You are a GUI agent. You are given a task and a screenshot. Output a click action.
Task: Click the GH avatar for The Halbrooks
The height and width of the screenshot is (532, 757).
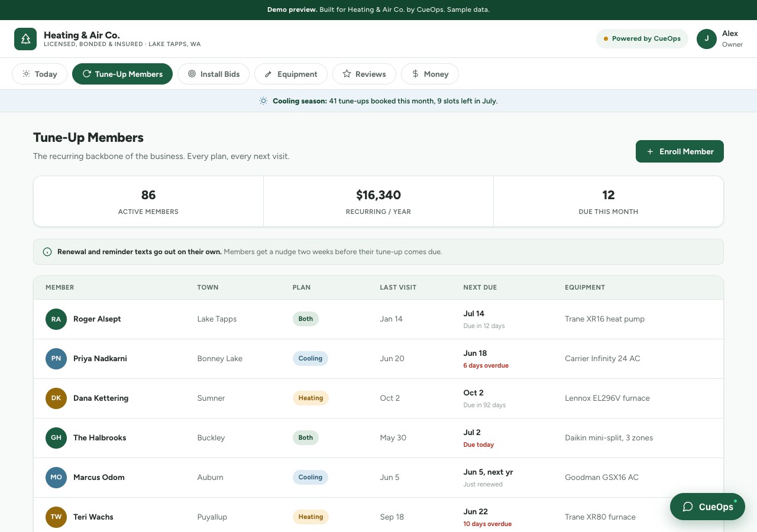click(x=56, y=438)
